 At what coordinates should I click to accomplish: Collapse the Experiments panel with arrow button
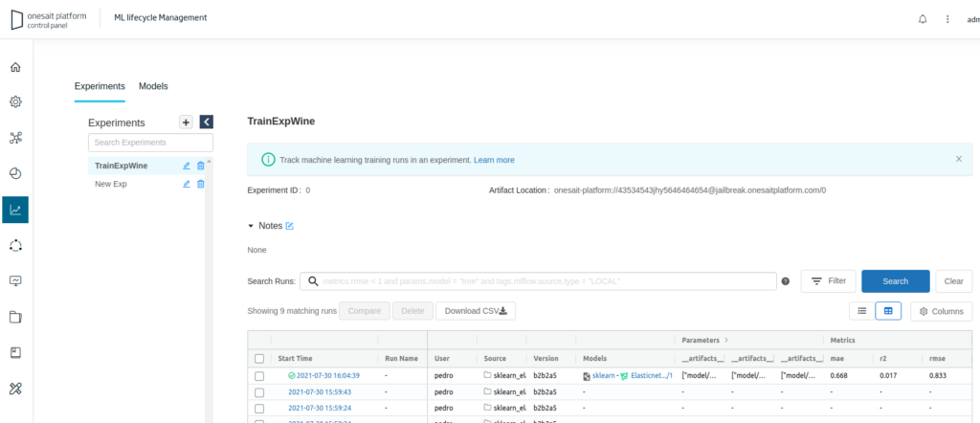(207, 122)
